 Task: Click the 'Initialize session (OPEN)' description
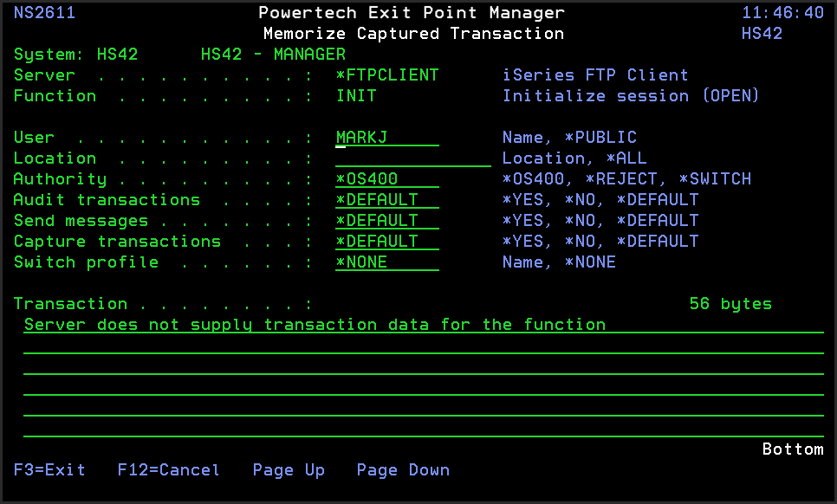pyautogui.click(x=631, y=96)
